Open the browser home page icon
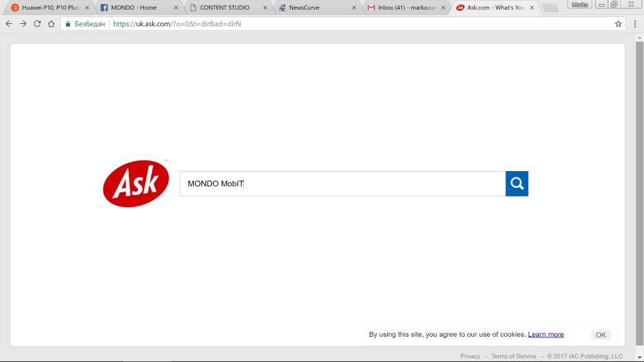The height and width of the screenshot is (362, 644). point(51,23)
